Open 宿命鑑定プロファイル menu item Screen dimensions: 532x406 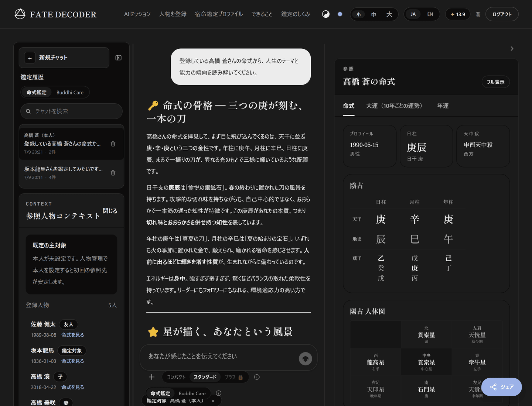click(x=219, y=14)
